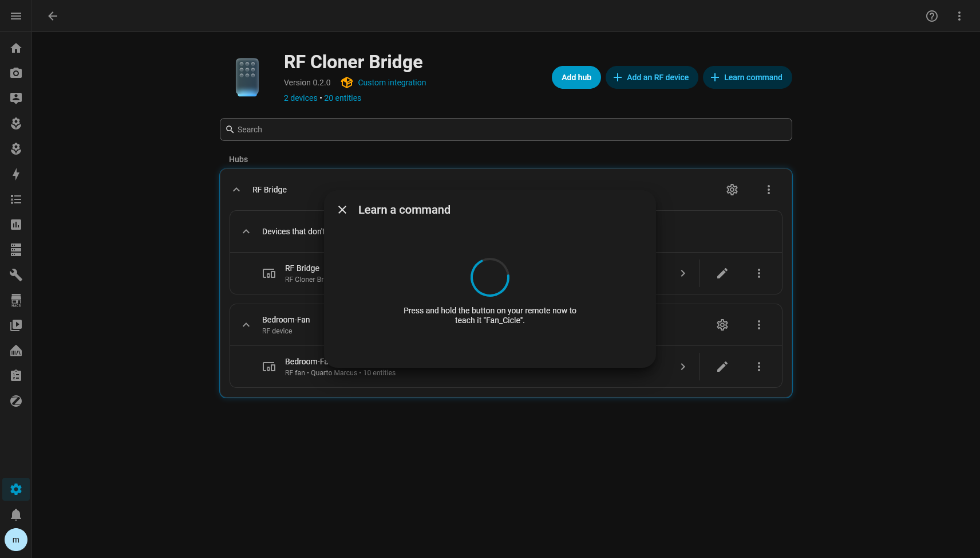Open the Overview home icon in sidebar
The width and height of the screenshot is (980, 558).
tap(16, 48)
